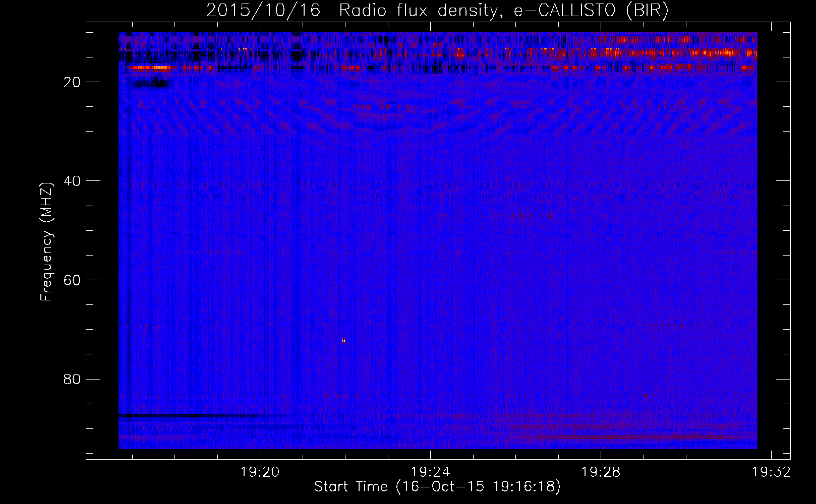Click the "Frequency (MHZ)" axis label

46,242
